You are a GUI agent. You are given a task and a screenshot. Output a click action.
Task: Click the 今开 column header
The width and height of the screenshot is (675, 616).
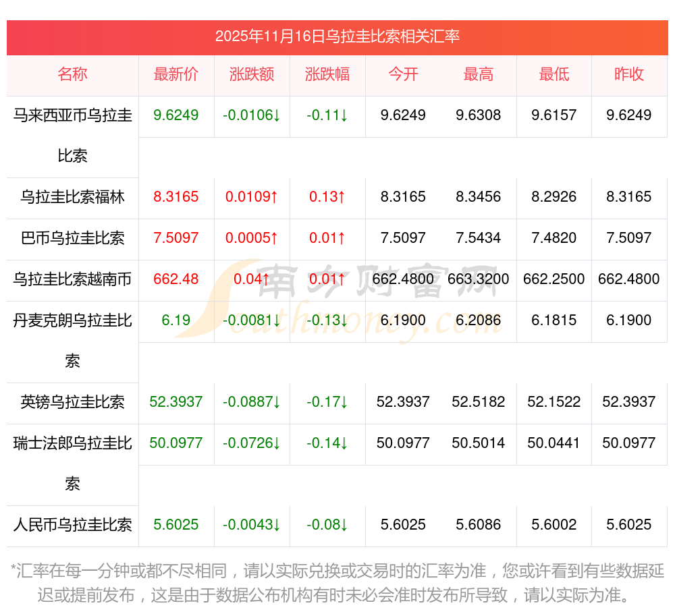tap(403, 74)
